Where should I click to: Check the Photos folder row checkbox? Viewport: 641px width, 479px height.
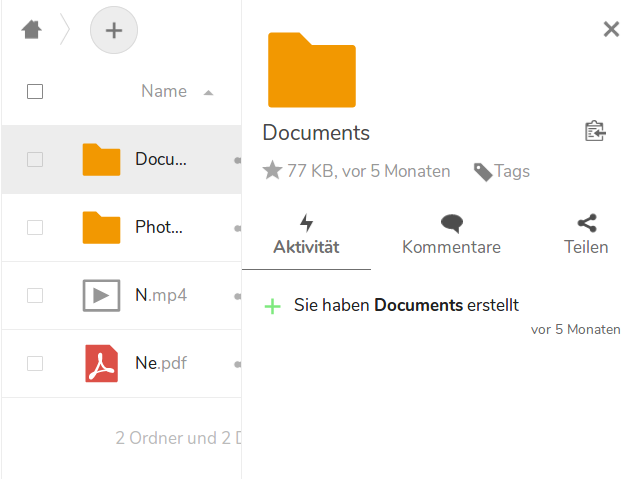35,227
